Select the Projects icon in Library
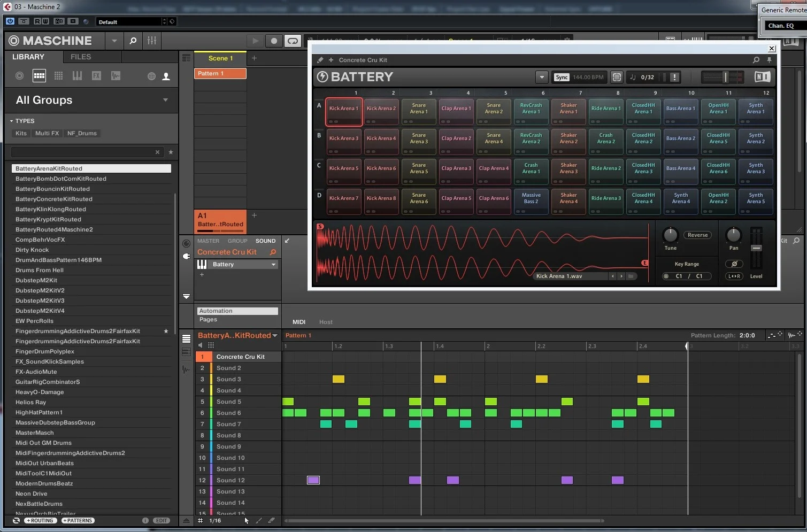This screenshot has width=807, height=532. (x=20, y=76)
